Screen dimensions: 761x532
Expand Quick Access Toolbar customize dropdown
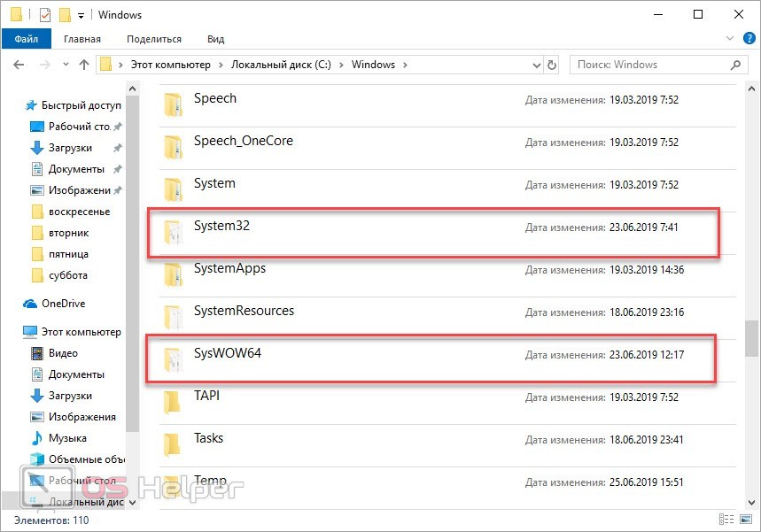(82, 15)
